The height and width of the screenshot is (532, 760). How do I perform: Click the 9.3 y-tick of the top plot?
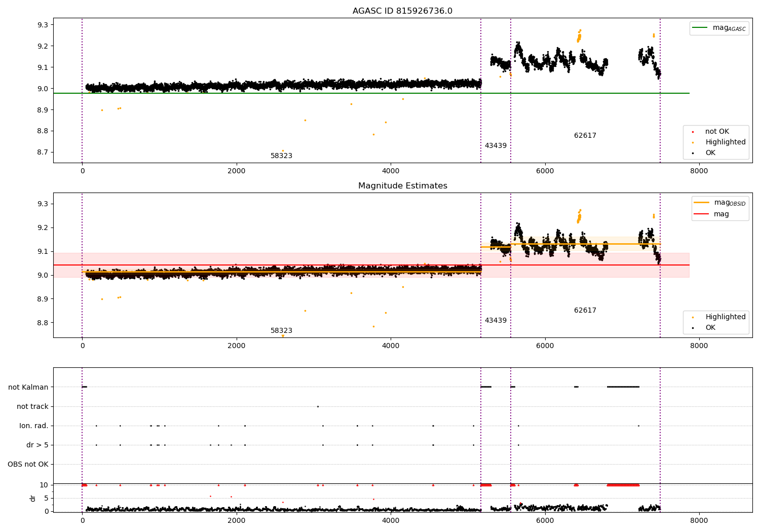(x=43, y=25)
